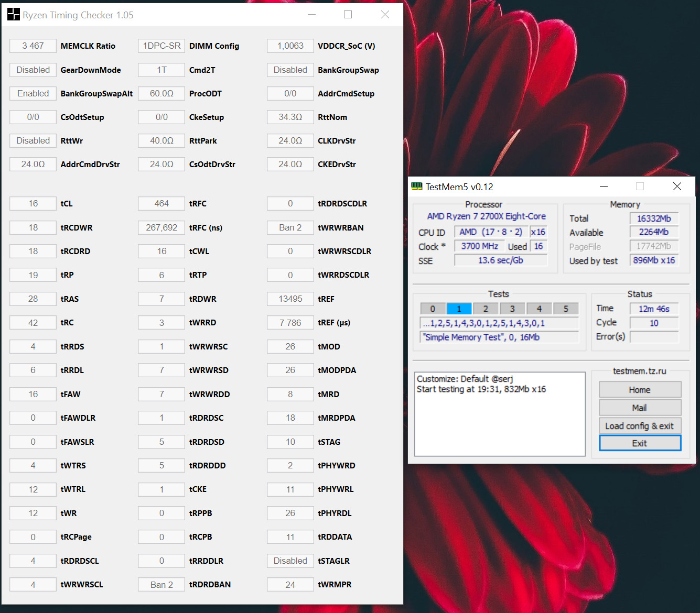Viewport: 700px width, 613px height.
Task: Click the Cmd2T value 1T field
Action: pyautogui.click(x=161, y=70)
